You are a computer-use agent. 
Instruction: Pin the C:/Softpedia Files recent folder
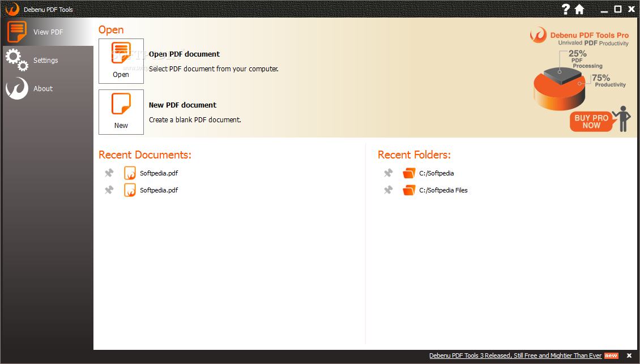(x=388, y=190)
